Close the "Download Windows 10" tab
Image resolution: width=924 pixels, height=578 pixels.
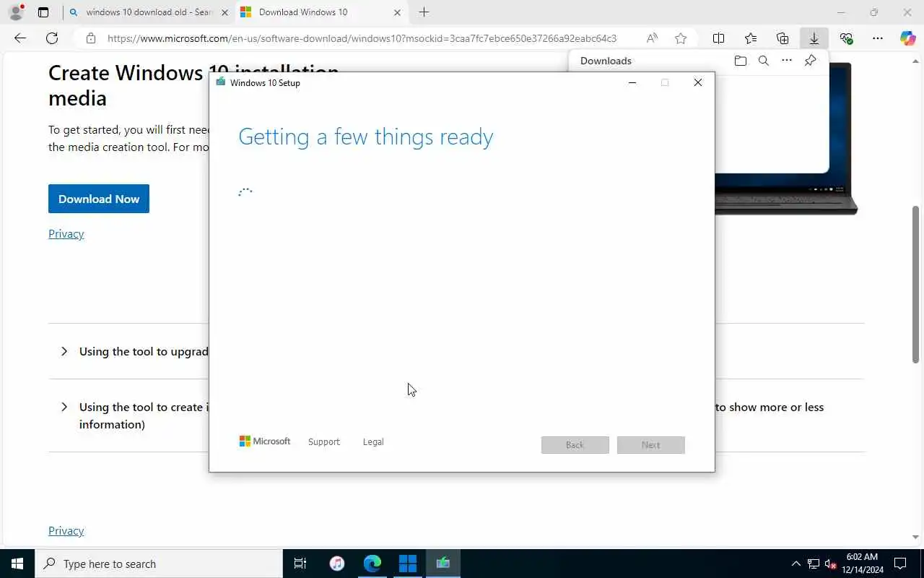point(397,12)
